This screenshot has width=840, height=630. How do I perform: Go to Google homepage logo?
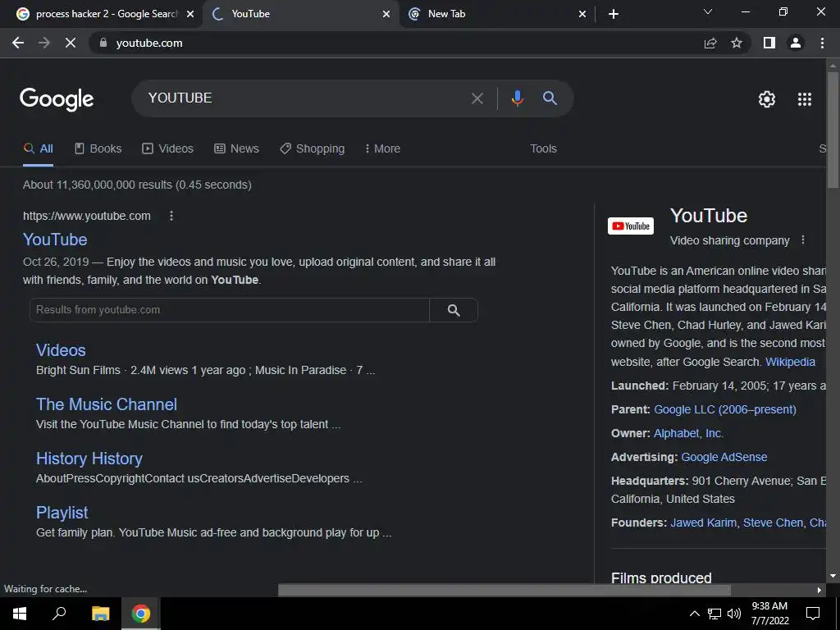[x=57, y=99]
